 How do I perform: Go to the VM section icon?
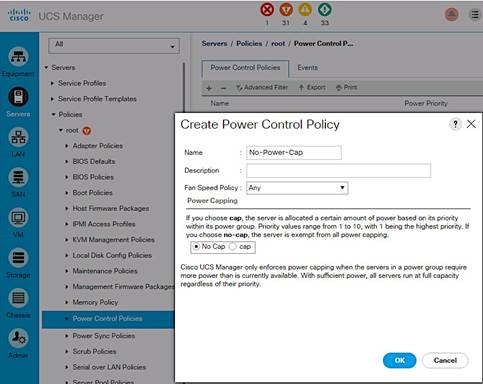coord(18,218)
